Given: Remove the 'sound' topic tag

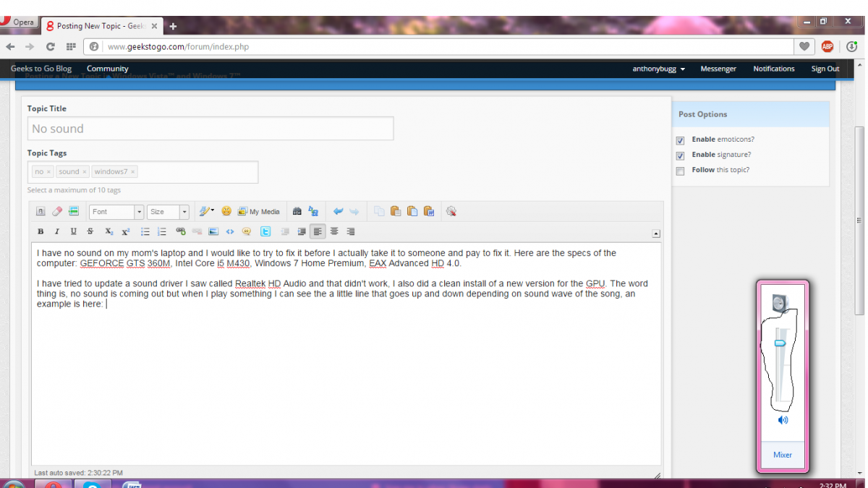Looking at the screenshot, I should tap(84, 172).
